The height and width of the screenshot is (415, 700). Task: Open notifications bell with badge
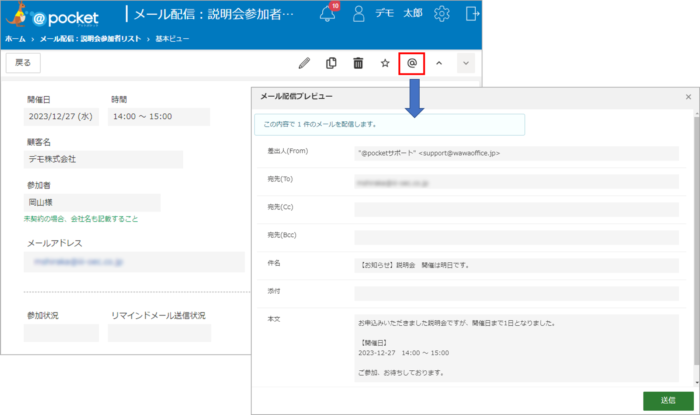[329, 12]
